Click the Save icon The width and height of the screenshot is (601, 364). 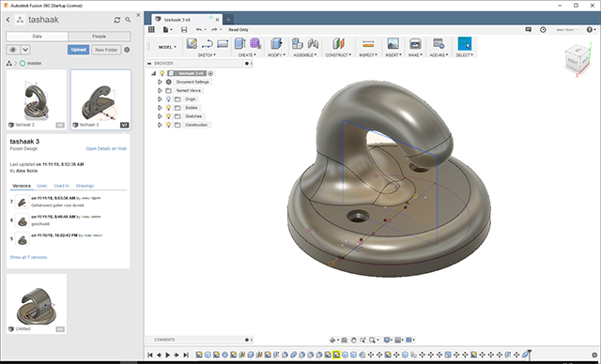[x=184, y=29]
